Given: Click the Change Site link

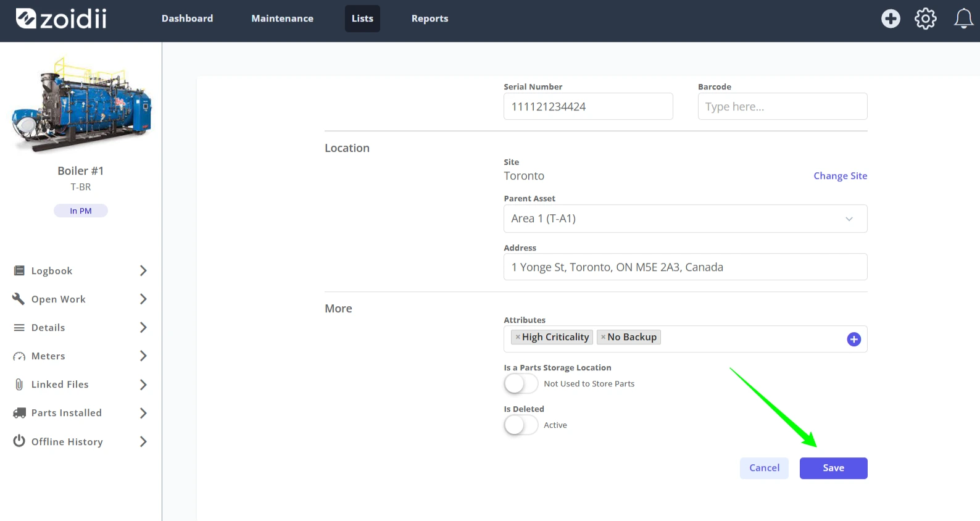Looking at the screenshot, I should (840, 176).
